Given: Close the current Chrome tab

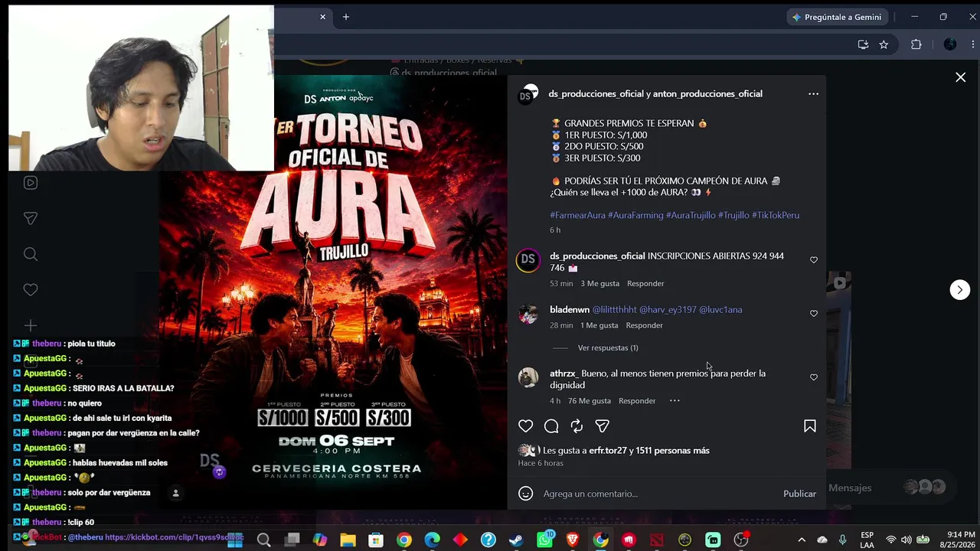Looking at the screenshot, I should (x=322, y=17).
